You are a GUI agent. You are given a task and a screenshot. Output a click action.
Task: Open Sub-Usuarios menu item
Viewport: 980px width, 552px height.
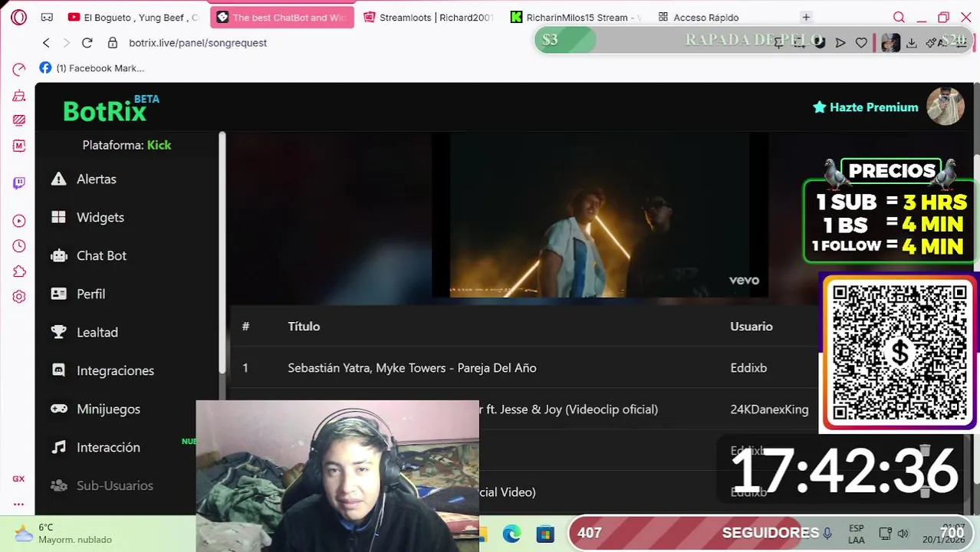115,486
